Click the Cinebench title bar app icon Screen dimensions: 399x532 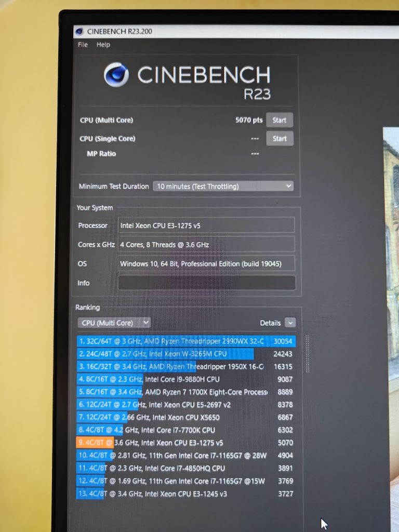coord(79,32)
